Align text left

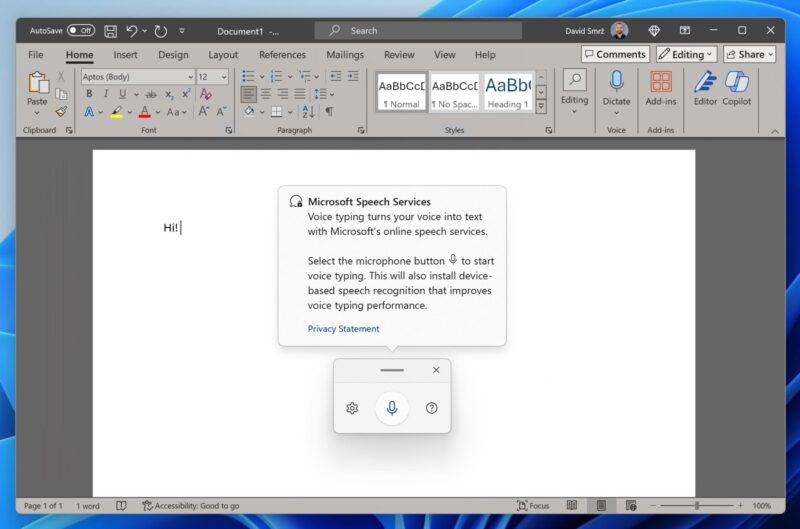(248, 94)
